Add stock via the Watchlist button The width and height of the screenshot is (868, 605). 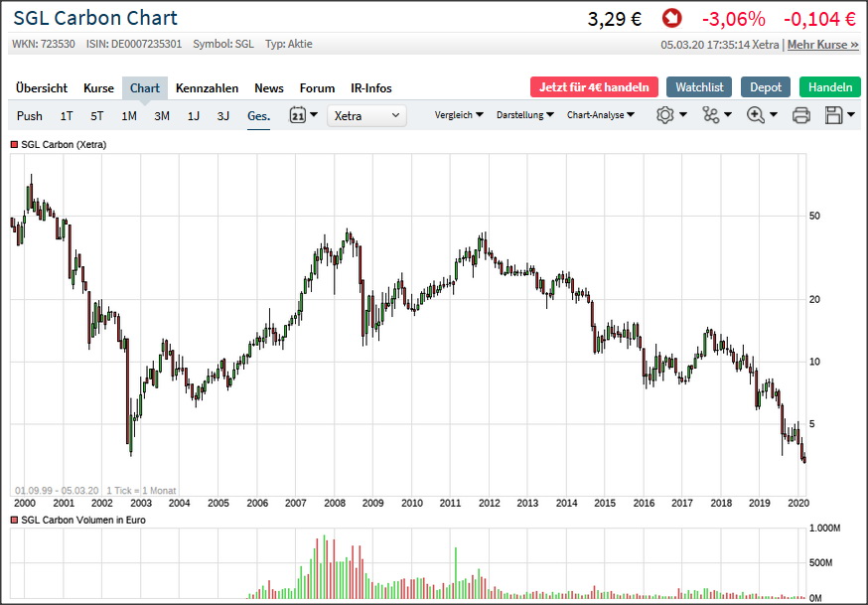(x=699, y=87)
